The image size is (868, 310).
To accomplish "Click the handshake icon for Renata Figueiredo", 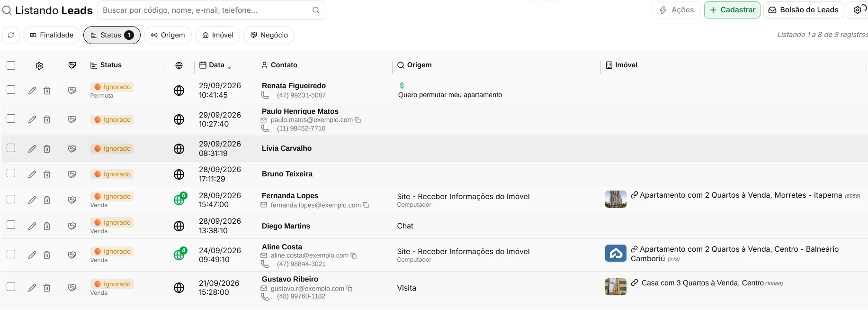I will pyautogui.click(x=72, y=91).
